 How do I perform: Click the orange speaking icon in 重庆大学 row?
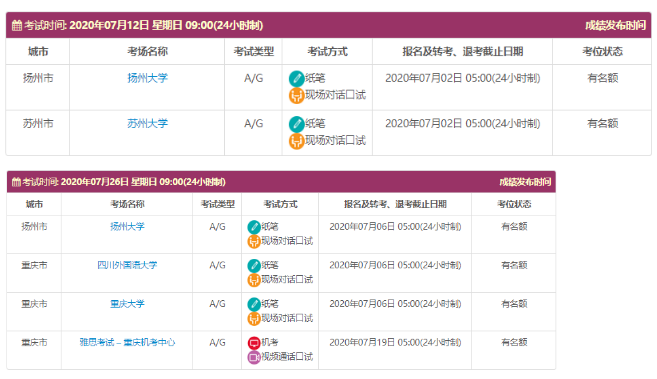tap(254, 319)
